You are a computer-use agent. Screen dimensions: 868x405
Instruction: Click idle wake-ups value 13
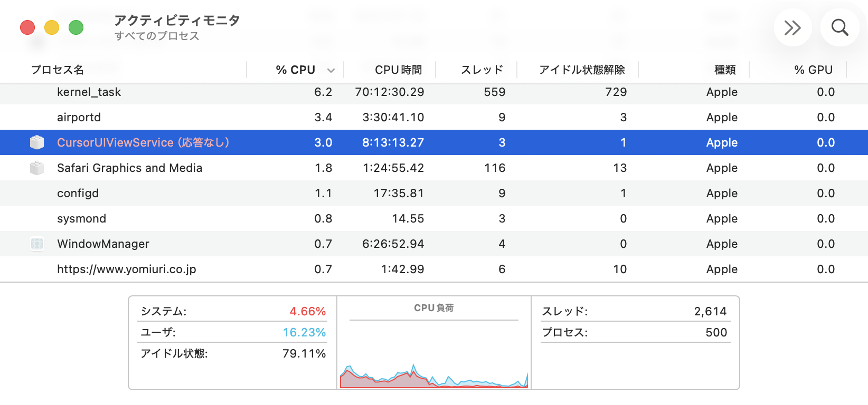pos(620,168)
